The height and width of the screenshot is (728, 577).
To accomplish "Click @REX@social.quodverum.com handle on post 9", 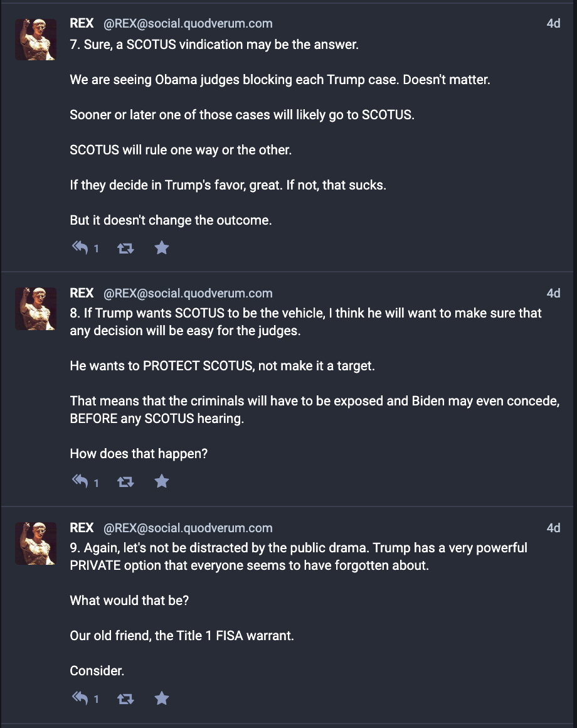I will coord(188,528).
